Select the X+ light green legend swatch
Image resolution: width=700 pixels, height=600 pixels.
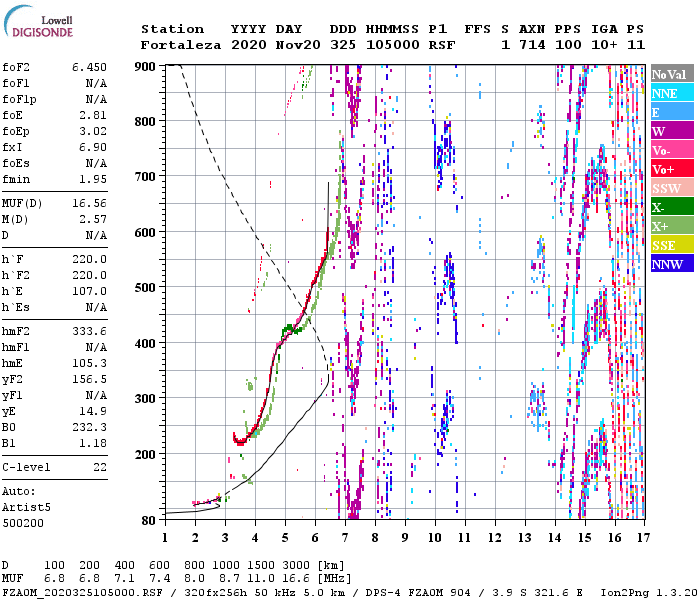pyautogui.click(x=672, y=226)
